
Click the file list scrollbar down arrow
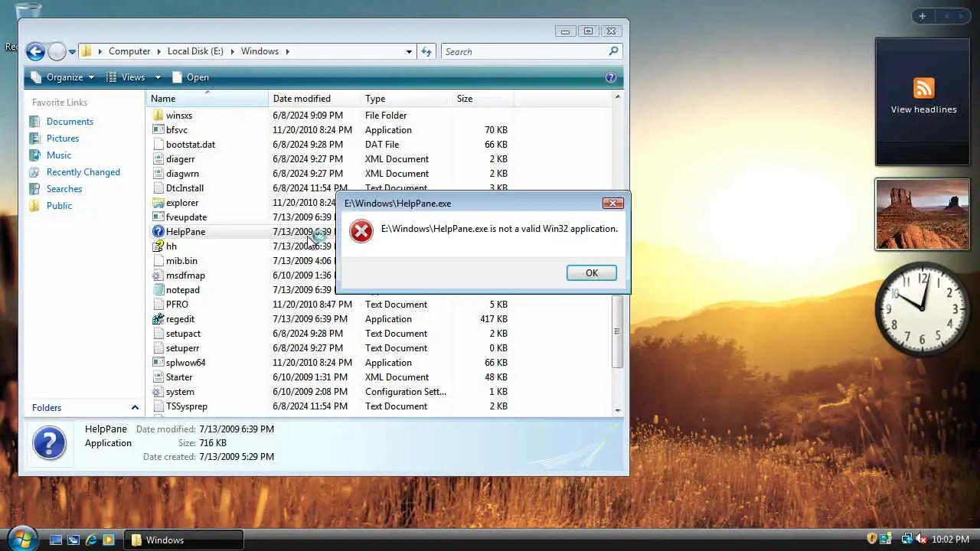[617, 411]
